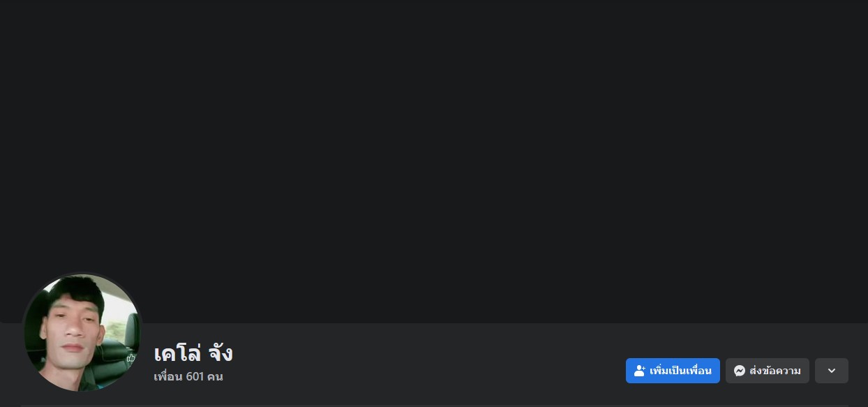Click the thumbs-up badge on the profile photo

(130, 358)
